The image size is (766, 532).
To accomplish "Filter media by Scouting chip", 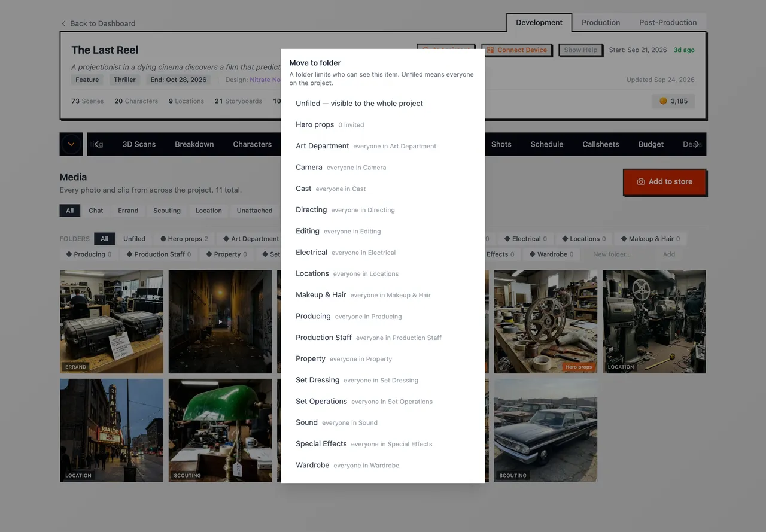I will 167,211.
